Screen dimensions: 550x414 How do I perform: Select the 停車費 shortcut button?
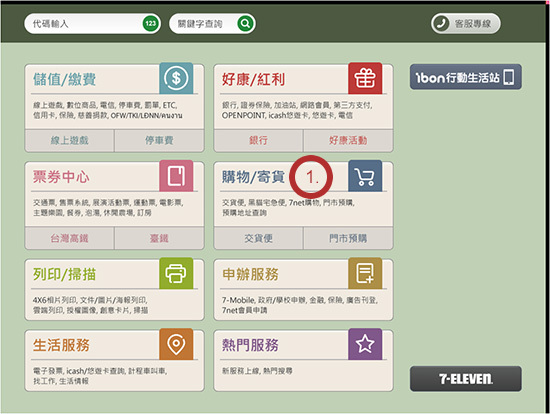coord(159,141)
